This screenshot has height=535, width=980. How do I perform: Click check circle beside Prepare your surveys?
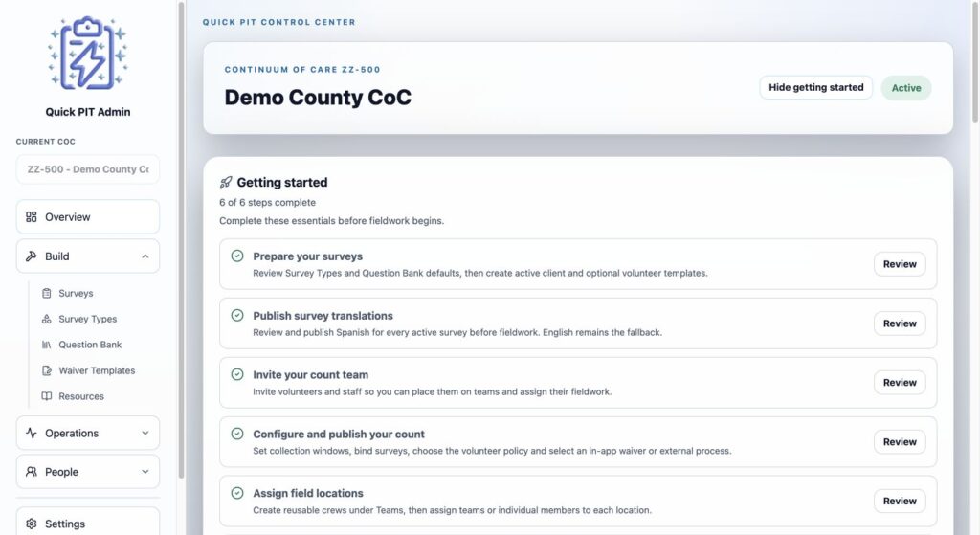click(x=237, y=256)
